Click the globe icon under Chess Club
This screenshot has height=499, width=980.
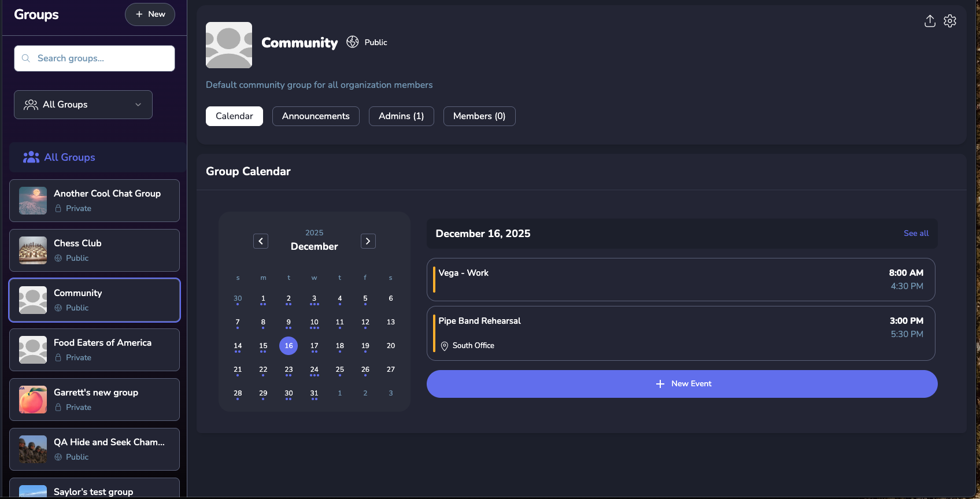tap(58, 258)
